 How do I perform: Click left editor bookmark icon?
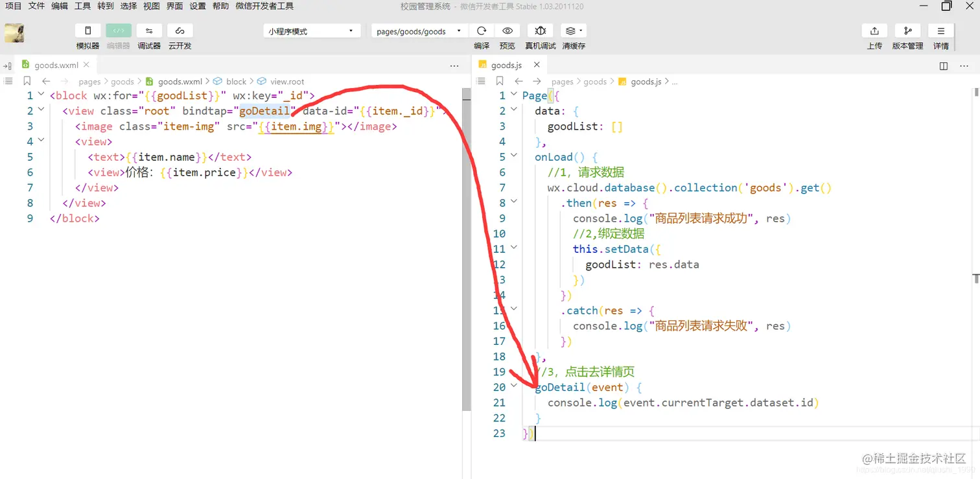click(27, 81)
